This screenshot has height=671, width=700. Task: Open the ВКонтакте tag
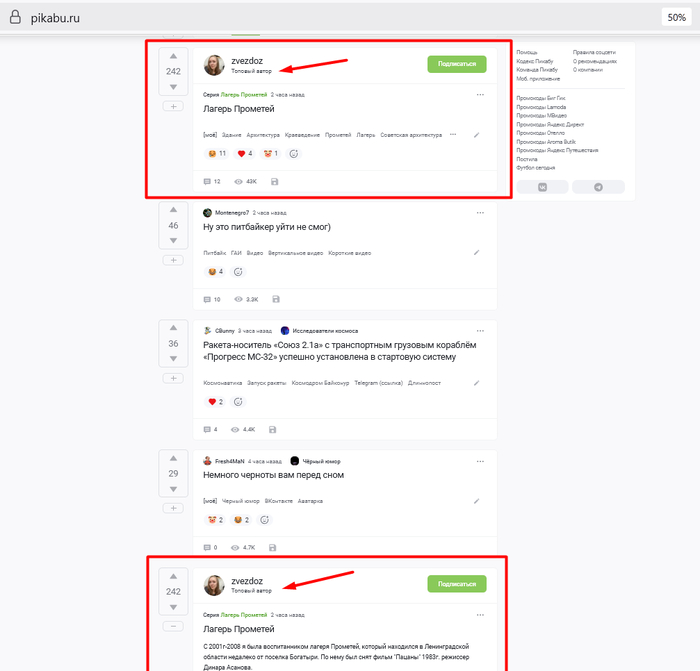point(279,501)
